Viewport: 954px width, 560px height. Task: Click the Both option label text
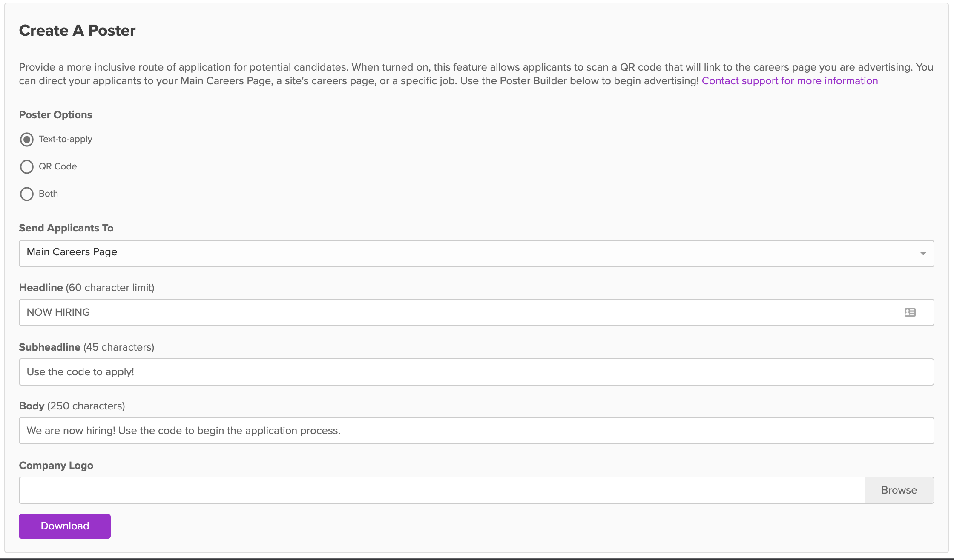coord(48,194)
